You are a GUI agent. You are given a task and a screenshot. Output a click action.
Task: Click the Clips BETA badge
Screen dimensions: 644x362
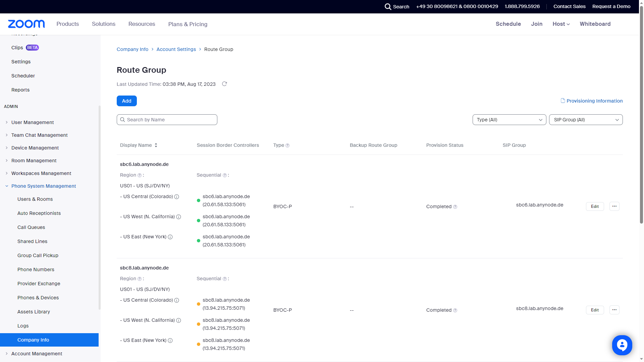pos(32,48)
